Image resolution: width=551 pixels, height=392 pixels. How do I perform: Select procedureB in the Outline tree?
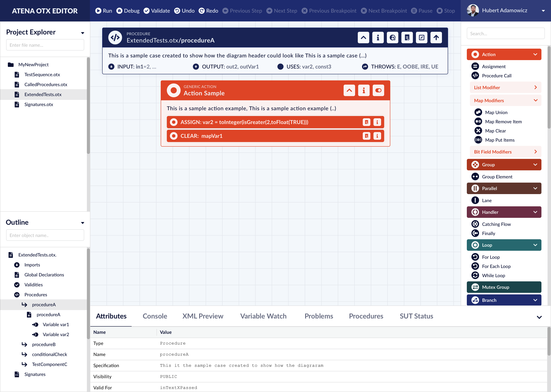[x=44, y=344]
